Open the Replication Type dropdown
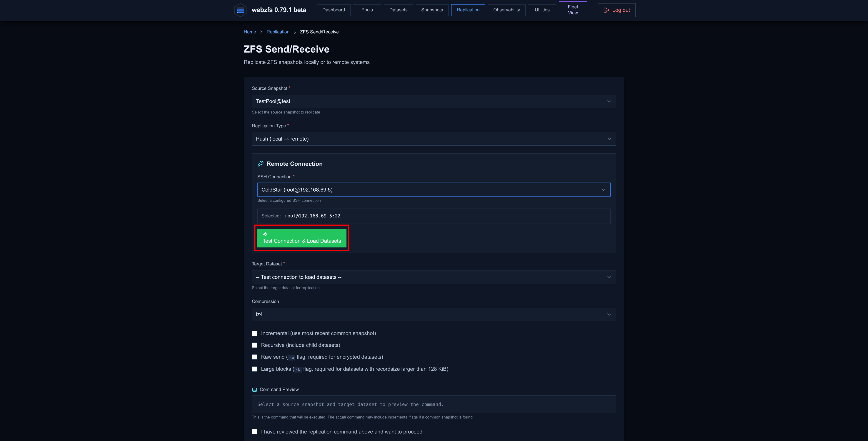The height and width of the screenshot is (441, 868). coord(434,139)
